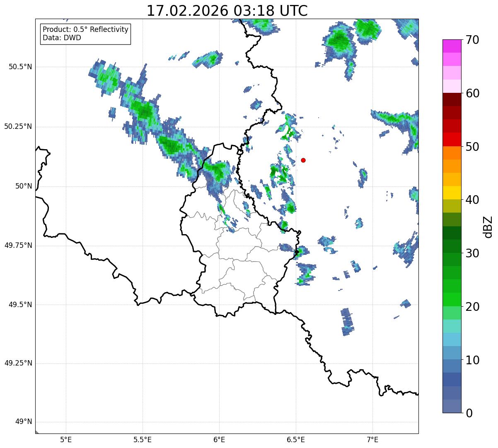Click the 'Data: DWD' label
Viewport: 498px width, 448px height.
[62, 38]
